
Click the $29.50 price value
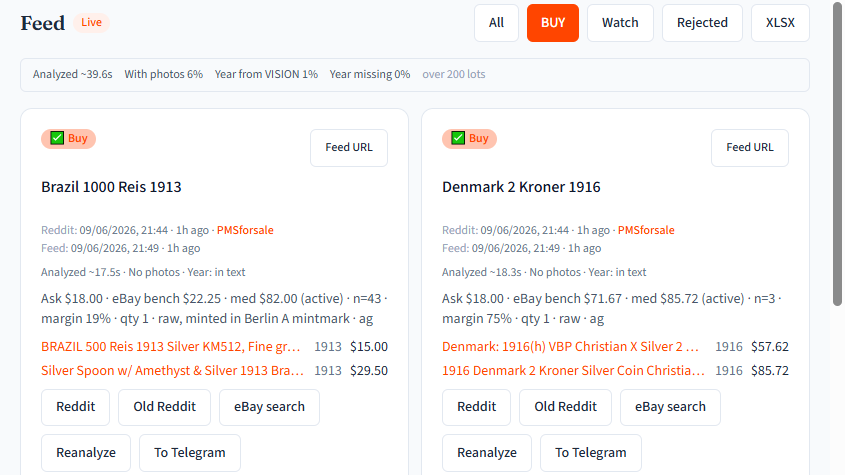coord(369,371)
